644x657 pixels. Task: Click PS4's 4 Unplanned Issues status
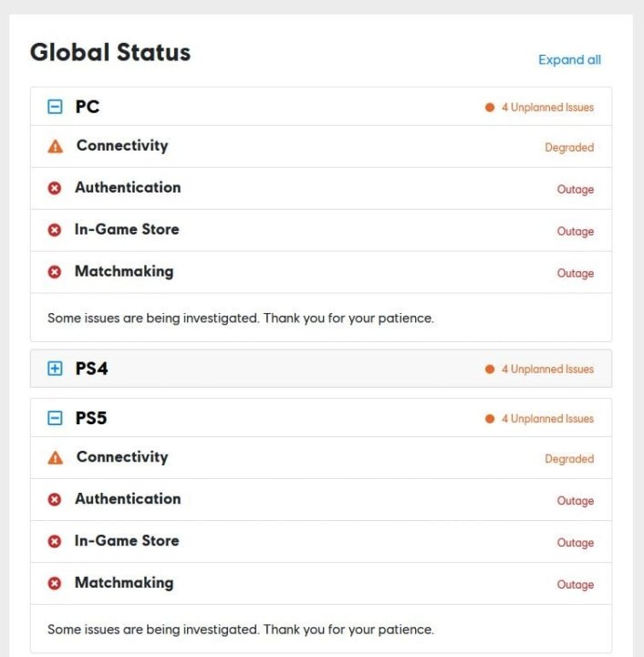(x=546, y=370)
